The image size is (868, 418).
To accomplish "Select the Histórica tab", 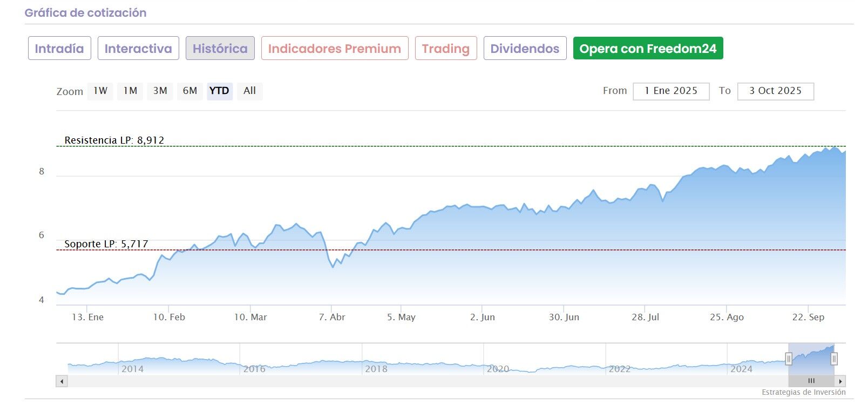I will tap(220, 49).
